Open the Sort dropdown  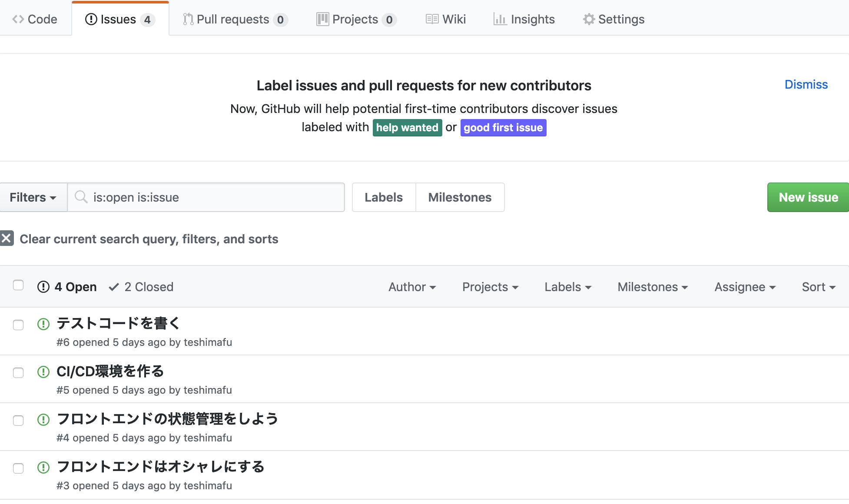tap(819, 287)
